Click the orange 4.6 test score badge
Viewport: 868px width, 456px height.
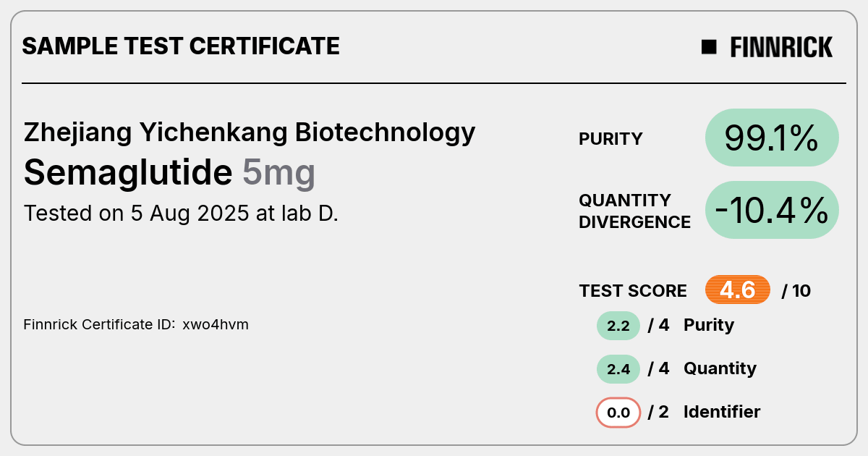click(738, 290)
